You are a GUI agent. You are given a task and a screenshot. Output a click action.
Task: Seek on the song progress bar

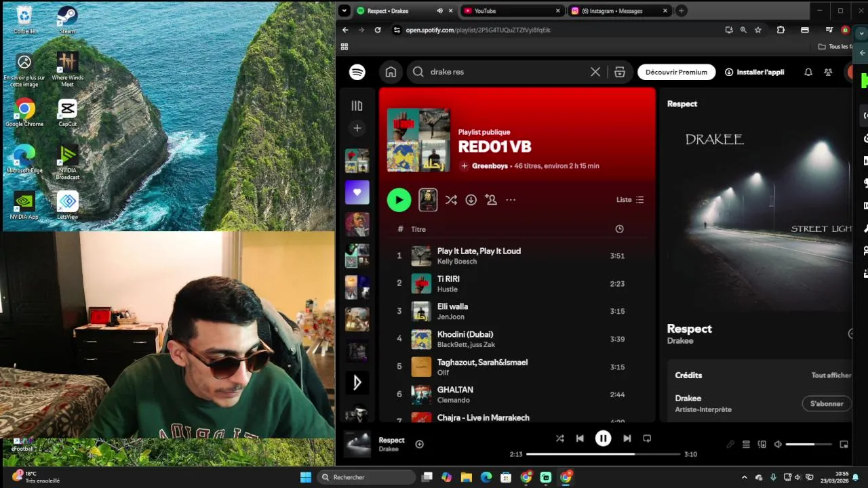point(603,454)
